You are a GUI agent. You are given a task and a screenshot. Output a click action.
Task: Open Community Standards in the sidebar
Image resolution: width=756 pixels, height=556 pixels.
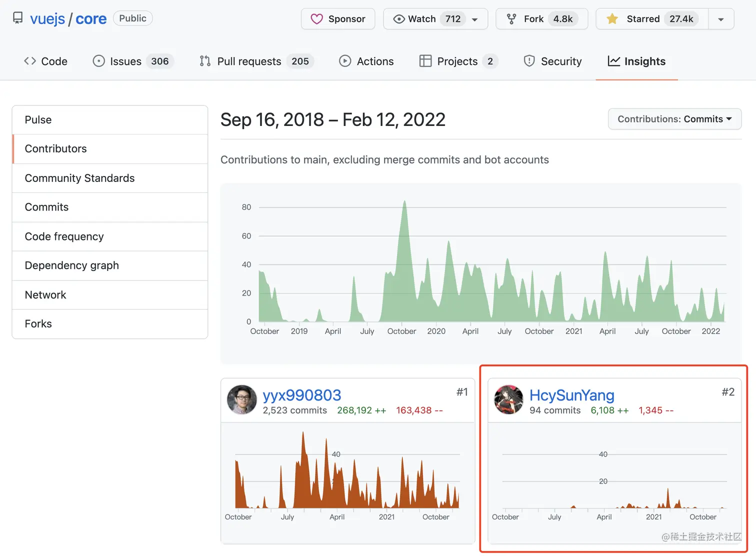(x=110, y=178)
